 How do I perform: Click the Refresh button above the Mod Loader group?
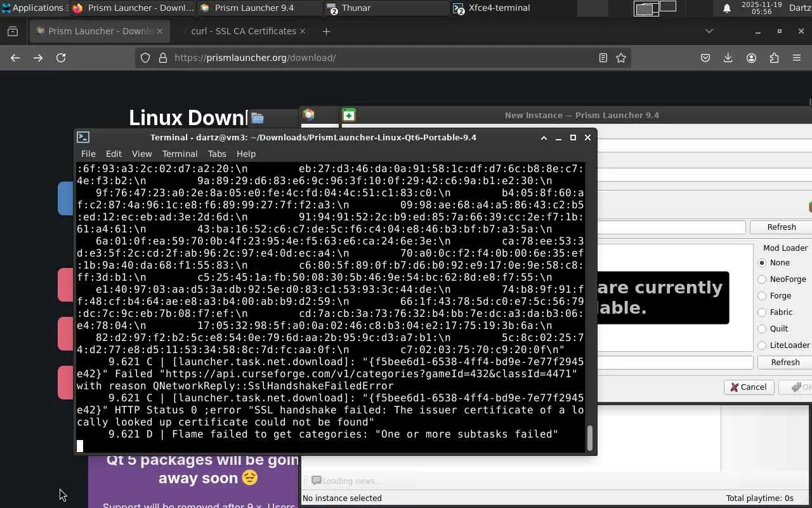[781, 227]
